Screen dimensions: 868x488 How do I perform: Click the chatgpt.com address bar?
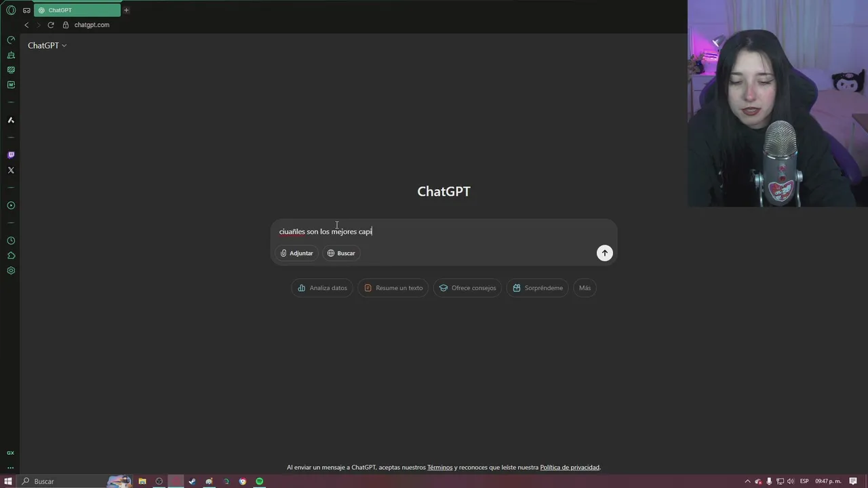coord(92,25)
